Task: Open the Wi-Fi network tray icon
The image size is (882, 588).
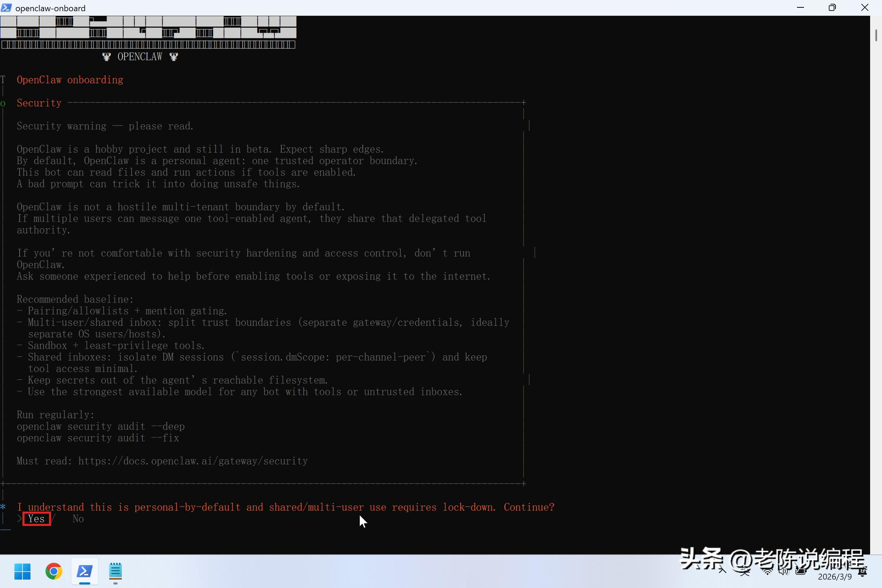Action: point(767,571)
